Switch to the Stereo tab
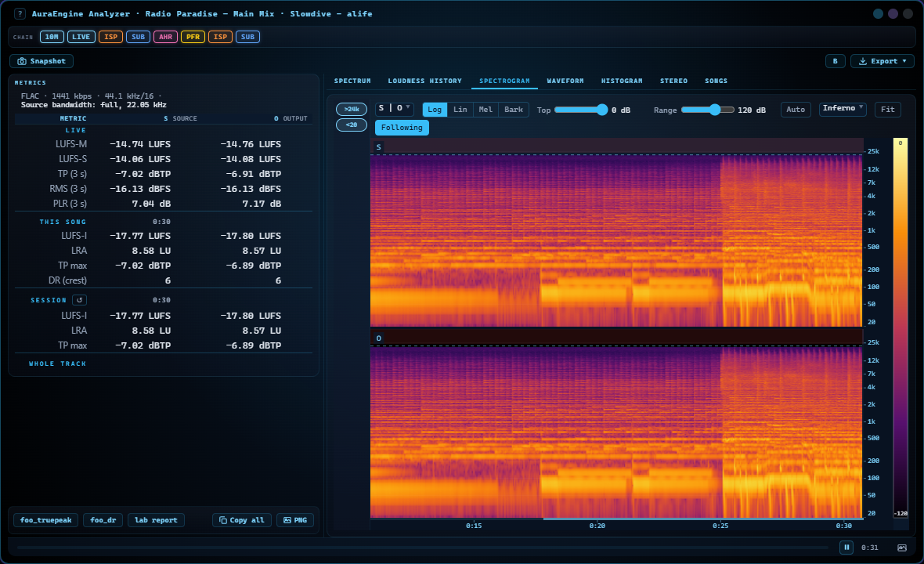 pos(673,81)
